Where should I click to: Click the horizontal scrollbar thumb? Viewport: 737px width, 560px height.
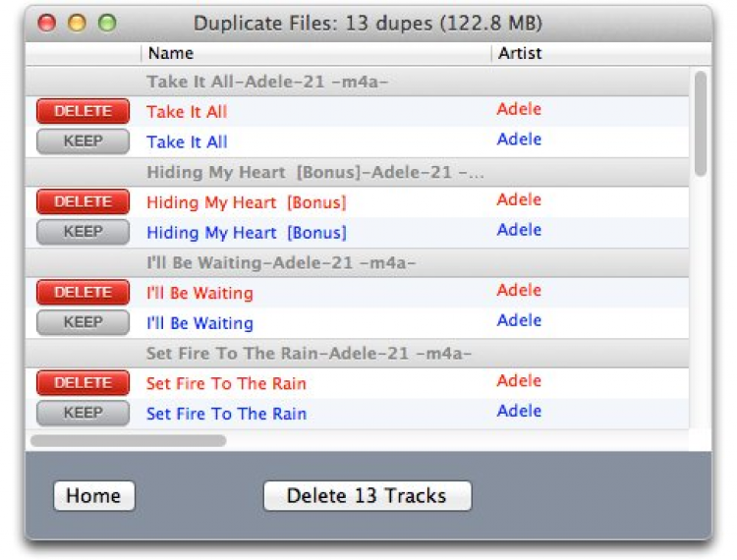pos(128,441)
